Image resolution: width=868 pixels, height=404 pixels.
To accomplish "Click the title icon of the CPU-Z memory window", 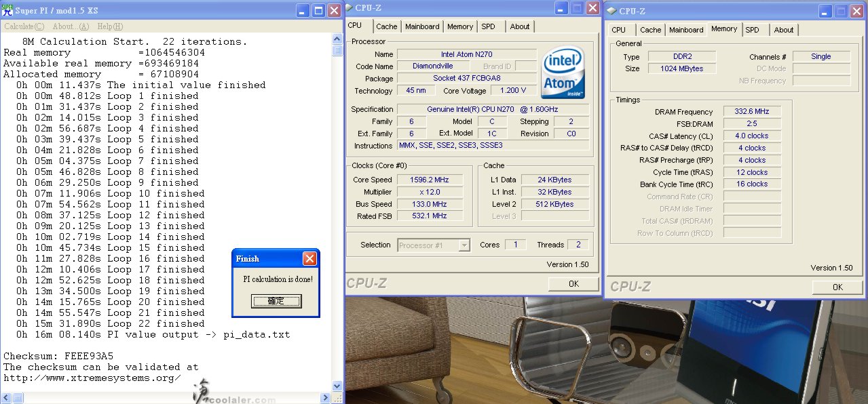I will (611, 11).
